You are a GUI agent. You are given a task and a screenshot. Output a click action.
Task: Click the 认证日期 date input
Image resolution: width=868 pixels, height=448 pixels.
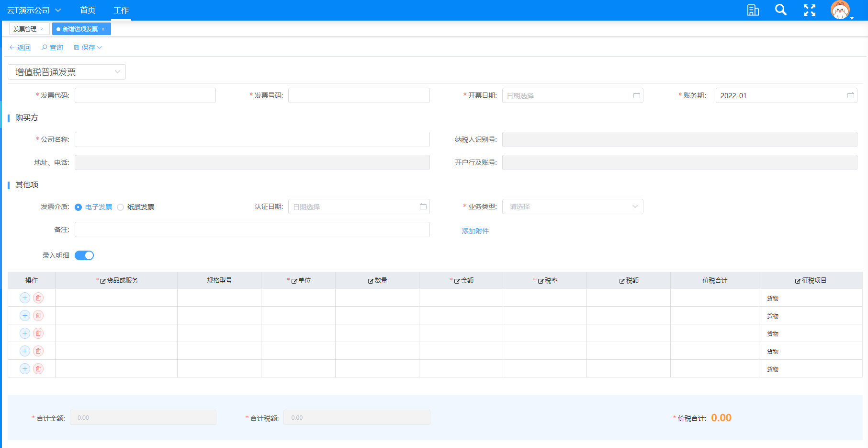[x=359, y=207]
